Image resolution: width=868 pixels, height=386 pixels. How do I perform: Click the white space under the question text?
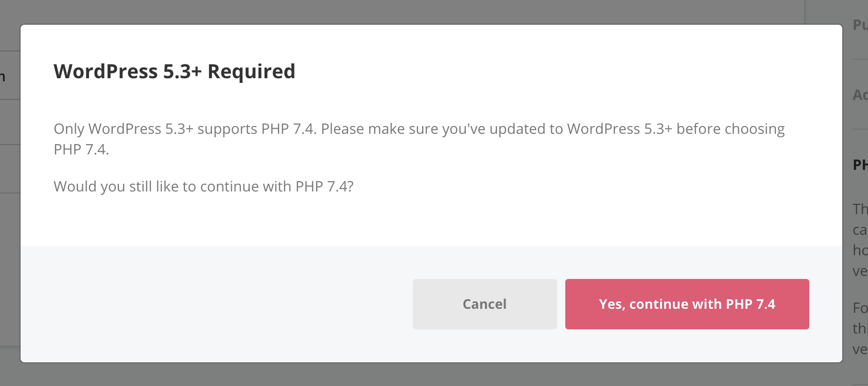431,221
